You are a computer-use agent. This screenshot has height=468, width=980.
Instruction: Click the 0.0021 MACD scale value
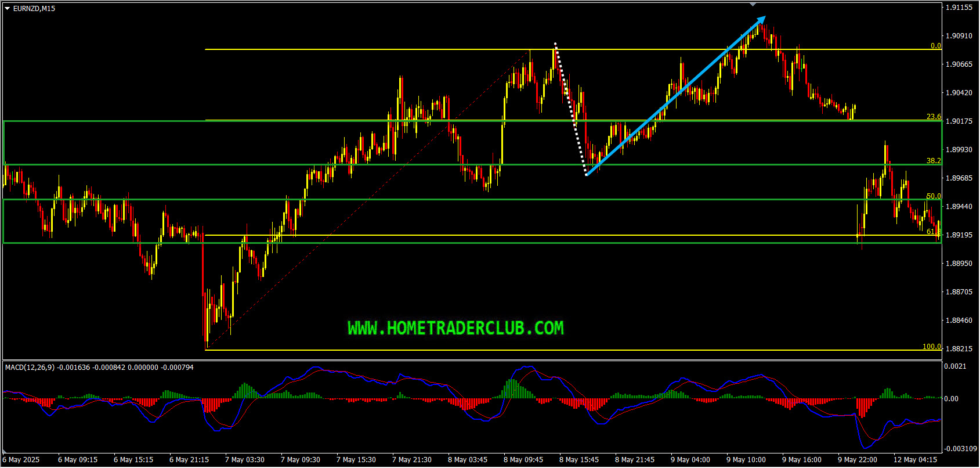click(955, 366)
